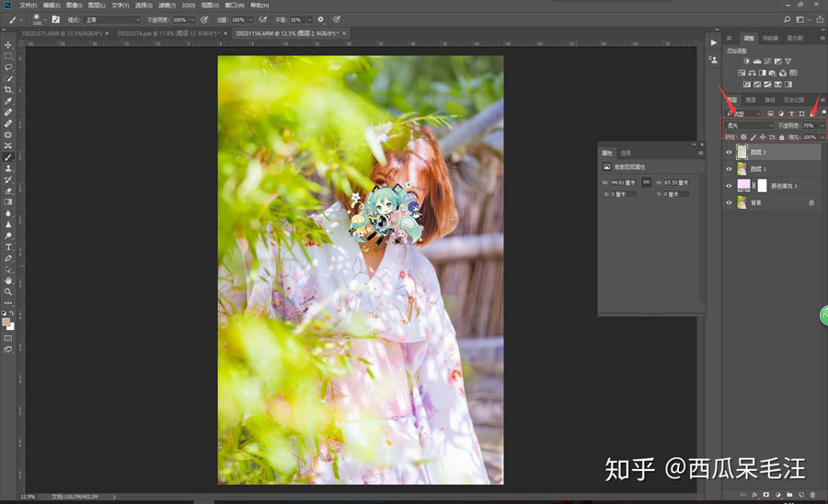Hide layer 图层 2 with eye icon

click(730, 152)
